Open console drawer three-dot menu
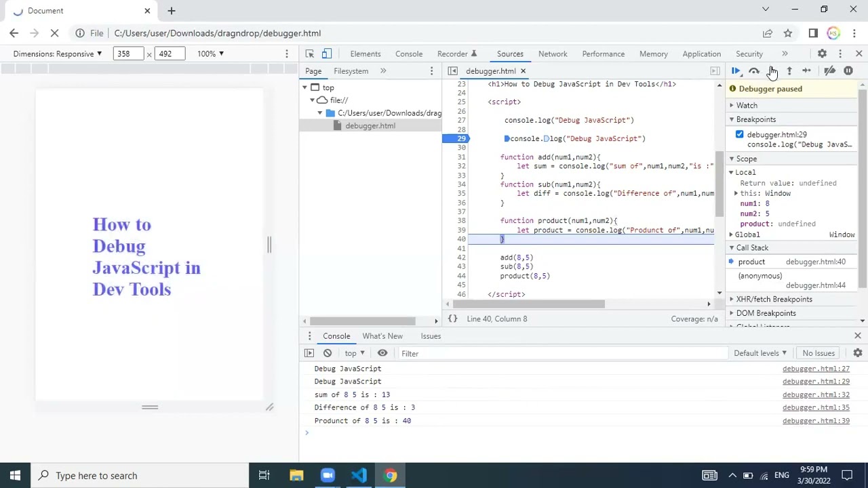Viewport: 868px width, 488px height. [x=309, y=336]
